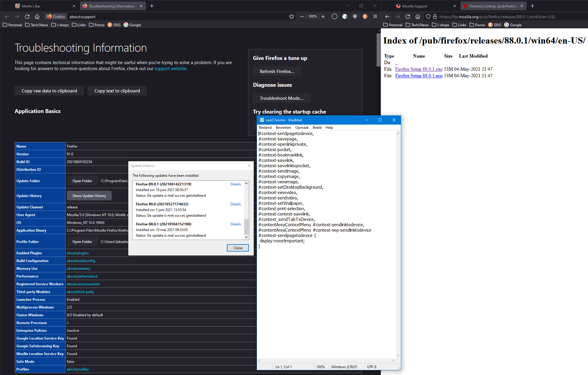
Task: Open Tech/News bookmarks folder in left window
Action: pyautogui.click(x=36, y=25)
